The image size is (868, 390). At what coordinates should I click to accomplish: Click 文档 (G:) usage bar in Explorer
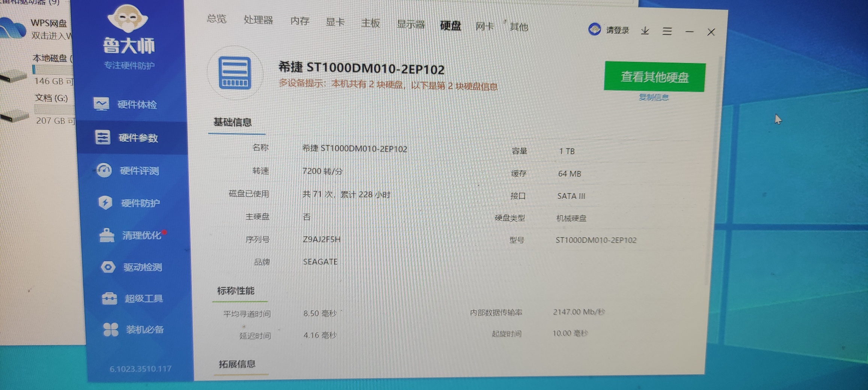click(55, 109)
